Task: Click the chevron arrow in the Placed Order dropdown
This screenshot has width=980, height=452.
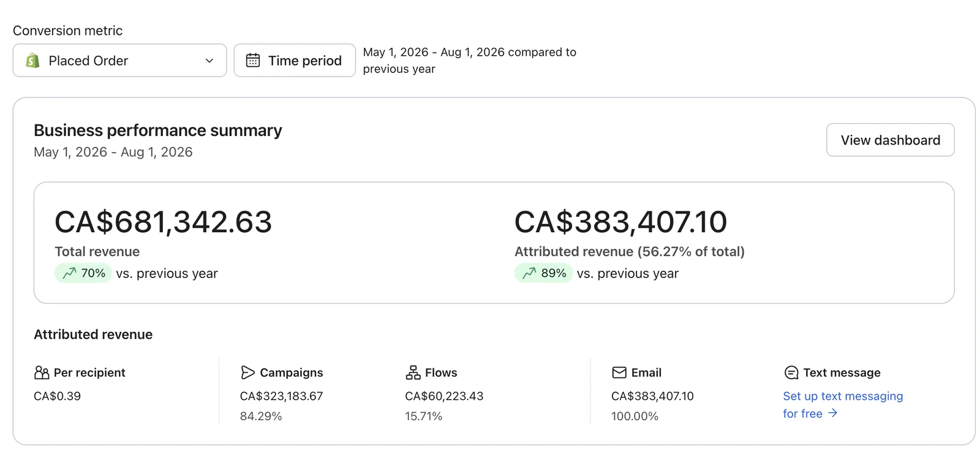Action: (x=209, y=61)
